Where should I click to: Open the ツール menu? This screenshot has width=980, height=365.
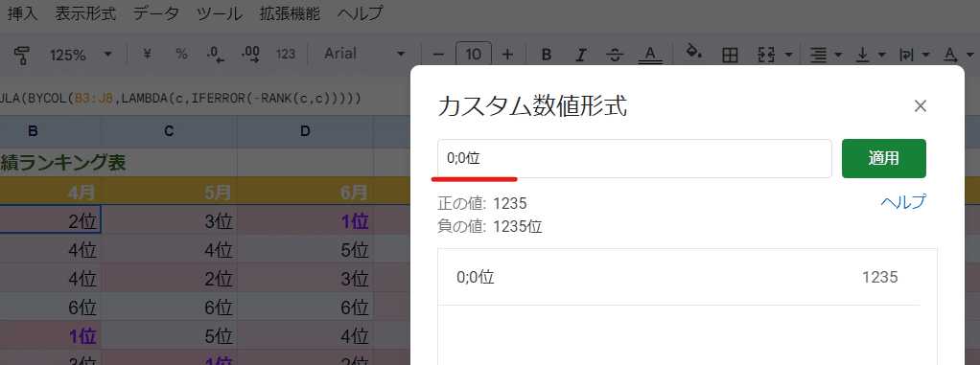[220, 13]
